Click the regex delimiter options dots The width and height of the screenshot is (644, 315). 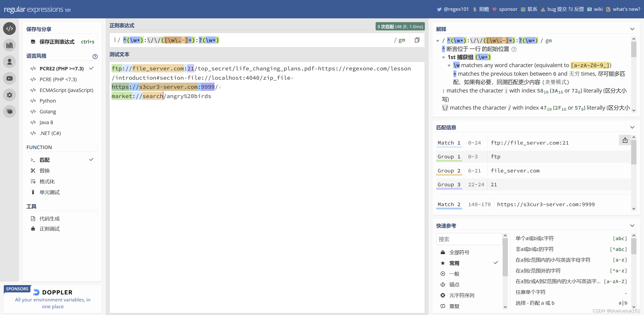115,40
